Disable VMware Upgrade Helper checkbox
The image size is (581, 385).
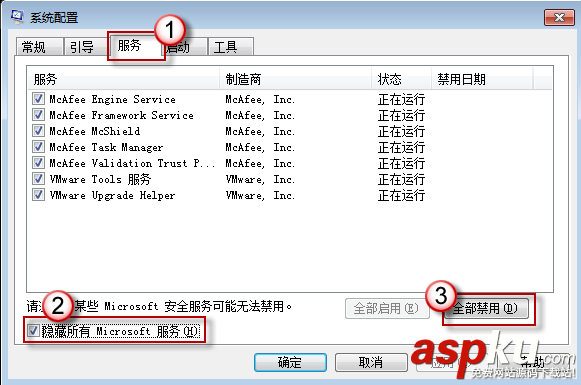pos(38,195)
